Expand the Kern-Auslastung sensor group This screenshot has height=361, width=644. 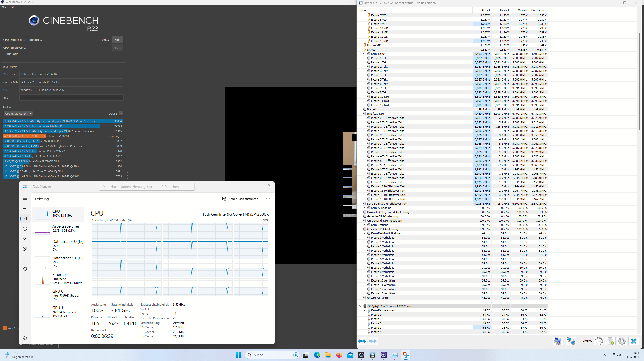tap(364, 208)
